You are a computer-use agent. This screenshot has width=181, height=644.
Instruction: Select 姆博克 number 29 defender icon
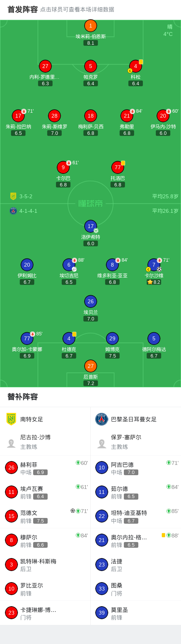point(112,338)
